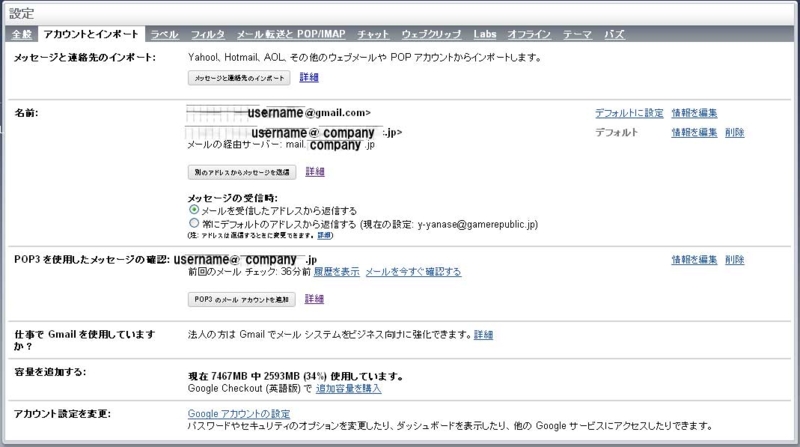Open small 詳細 link in address note

point(324,235)
